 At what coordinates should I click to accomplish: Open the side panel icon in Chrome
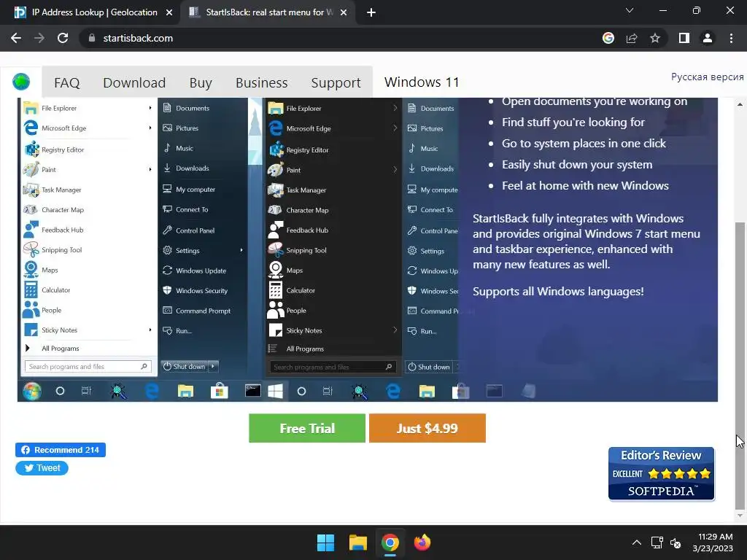pyautogui.click(x=684, y=38)
